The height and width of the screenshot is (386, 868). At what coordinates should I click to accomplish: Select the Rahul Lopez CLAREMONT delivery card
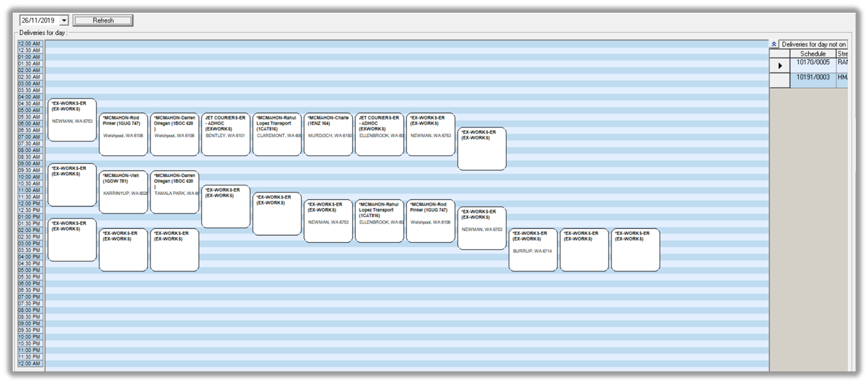click(x=277, y=134)
